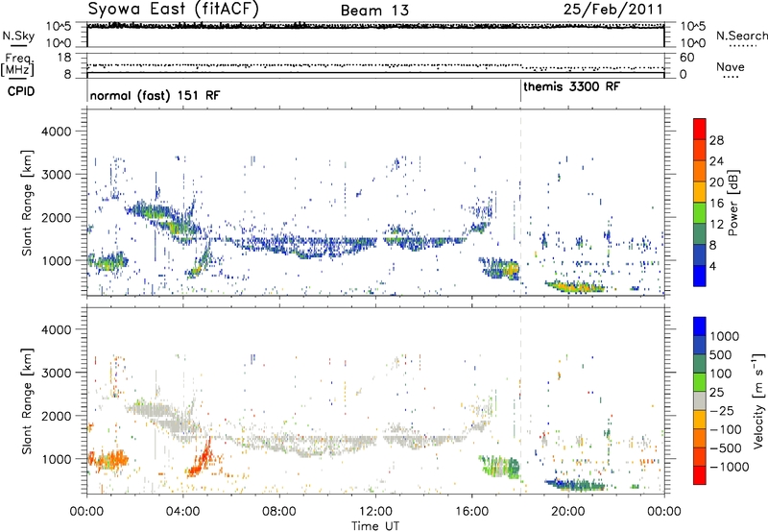768x532 pixels.
Task: Click the strong echo near 20:00 in power panel
Action: (x=577, y=286)
